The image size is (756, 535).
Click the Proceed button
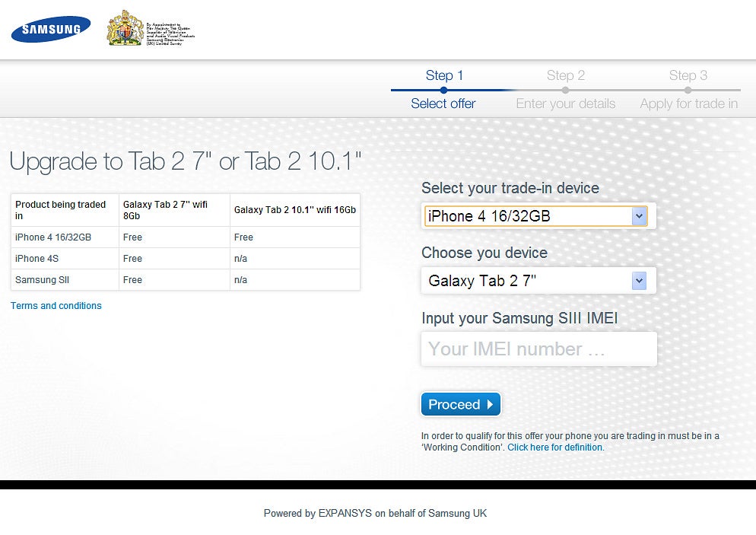point(460,404)
